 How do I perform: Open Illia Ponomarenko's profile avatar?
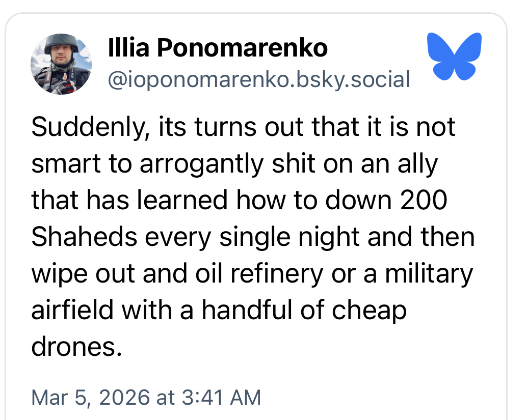pos(61,65)
